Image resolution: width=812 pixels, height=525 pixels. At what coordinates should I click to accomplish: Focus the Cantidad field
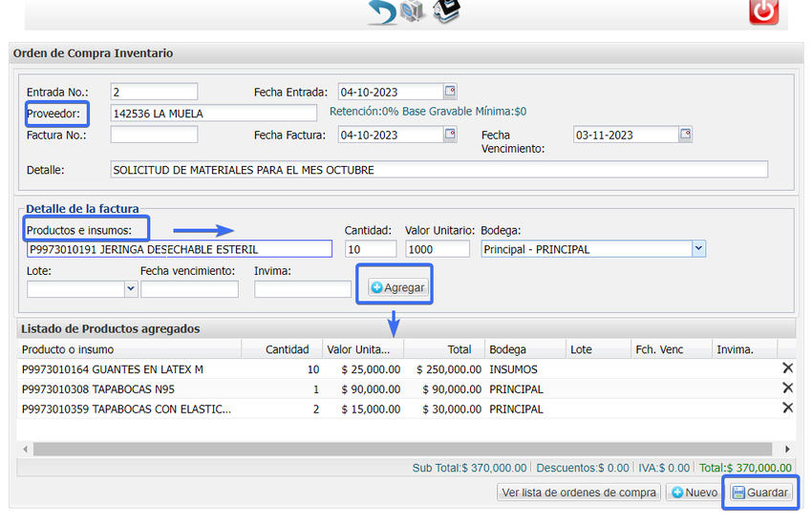pos(371,249)
